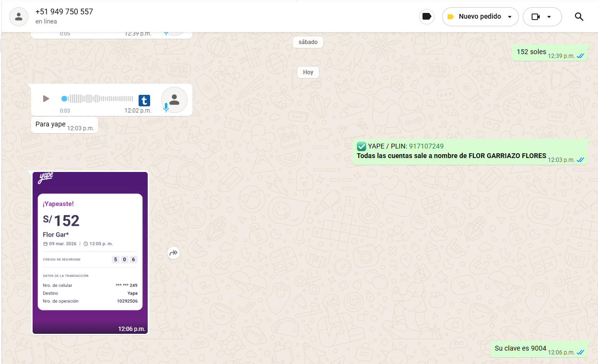The image size is (598, 364).
Task: Click the blue microphone icon on voice message
Action: click(166, 108)
